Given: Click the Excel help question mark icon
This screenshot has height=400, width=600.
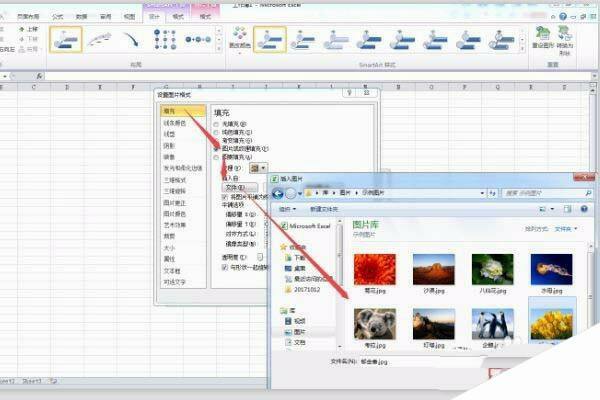Looking at the screenshot, I should coord(563,16).
